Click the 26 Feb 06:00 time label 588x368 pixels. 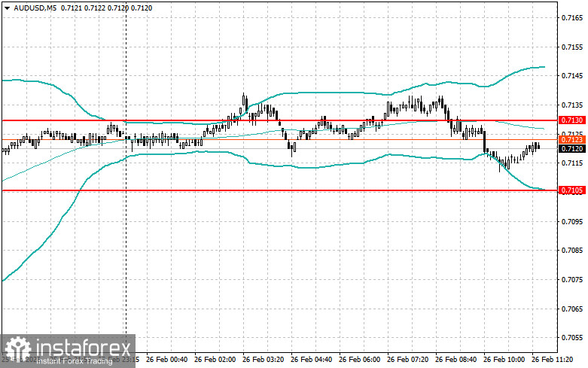[360, 360]
